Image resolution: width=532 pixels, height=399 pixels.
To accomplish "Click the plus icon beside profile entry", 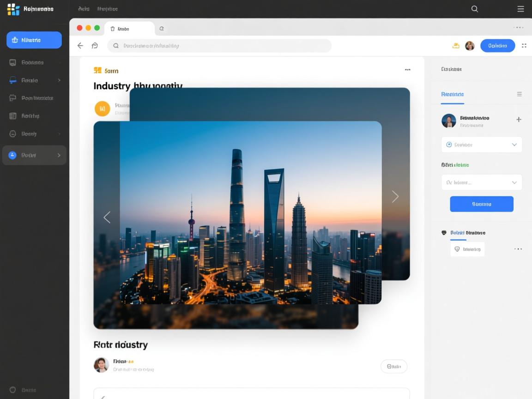I will 519,120.
